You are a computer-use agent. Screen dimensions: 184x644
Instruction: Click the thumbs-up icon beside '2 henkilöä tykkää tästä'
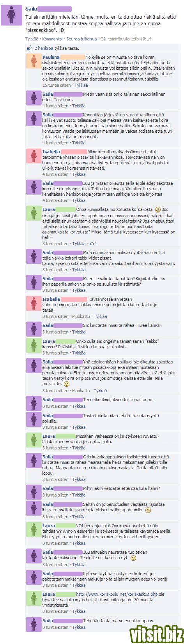click(30, 48)
